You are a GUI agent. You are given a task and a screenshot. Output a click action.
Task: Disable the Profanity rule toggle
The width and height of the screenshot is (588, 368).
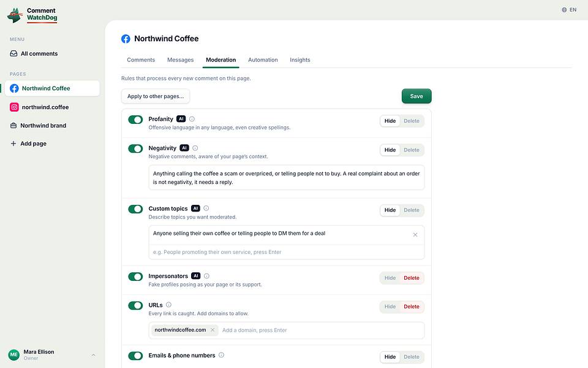pos(135,120)
